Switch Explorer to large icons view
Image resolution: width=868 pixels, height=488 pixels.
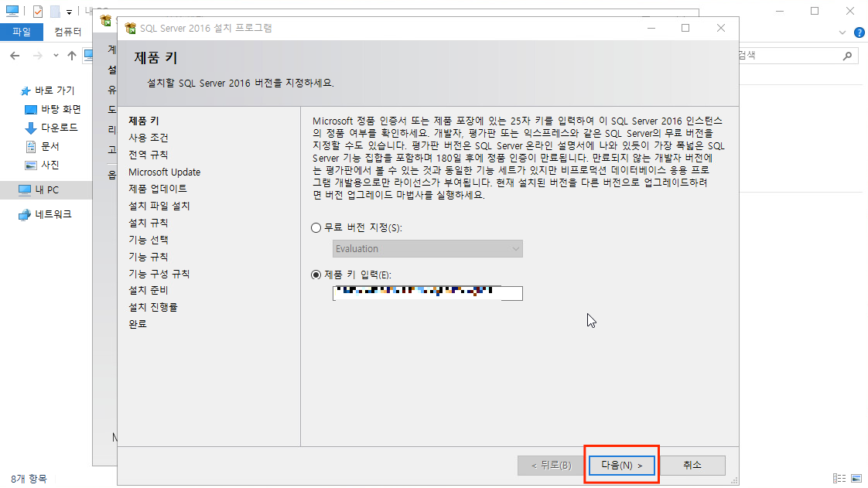point(856,478)
